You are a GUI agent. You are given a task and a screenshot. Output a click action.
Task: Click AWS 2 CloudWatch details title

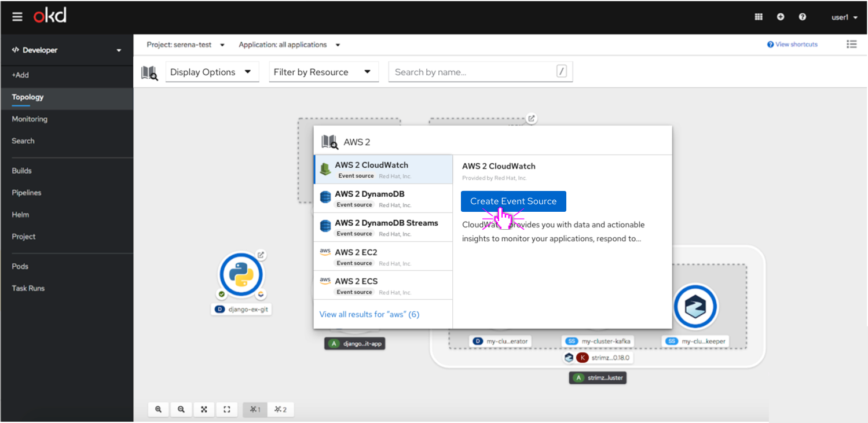click(x=499, y=166)
